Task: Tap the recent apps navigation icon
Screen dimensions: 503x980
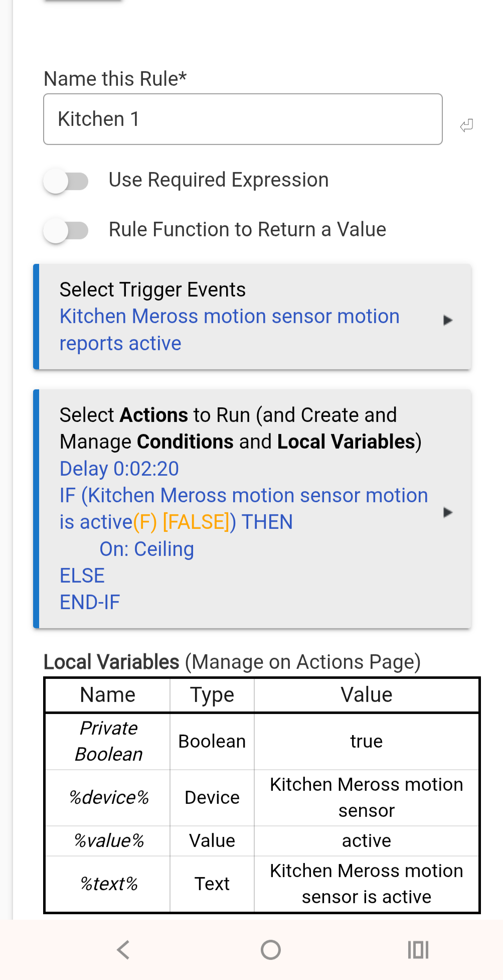Action: (418, 949)
